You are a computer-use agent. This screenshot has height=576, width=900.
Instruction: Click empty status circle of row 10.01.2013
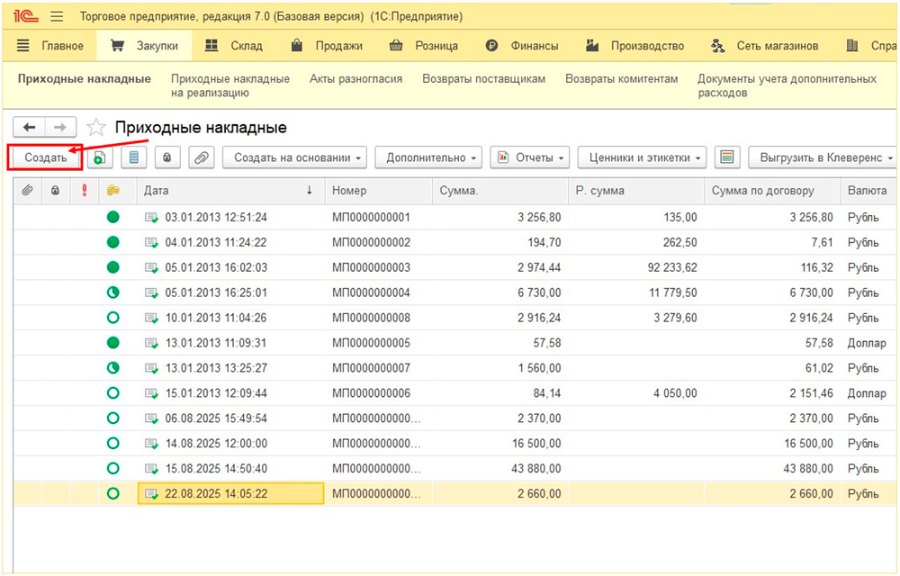(x=113, y=318)
